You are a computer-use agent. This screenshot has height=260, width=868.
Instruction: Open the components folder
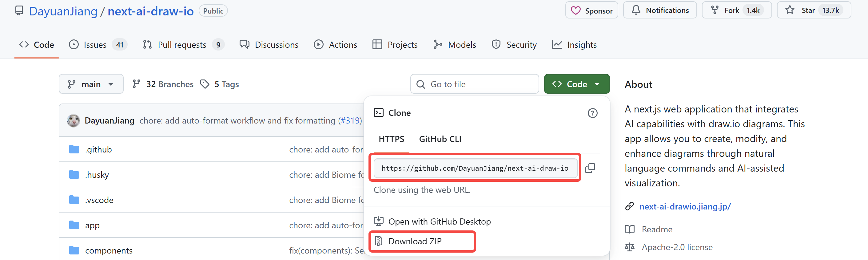(109, 250)
